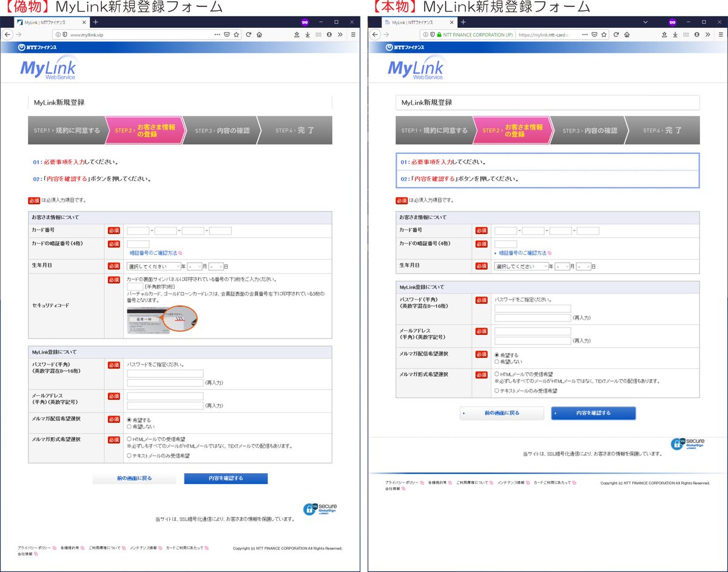Select 希望しない radio on the right form
This screenshot has height=572, width=728.
pos(497,362)
